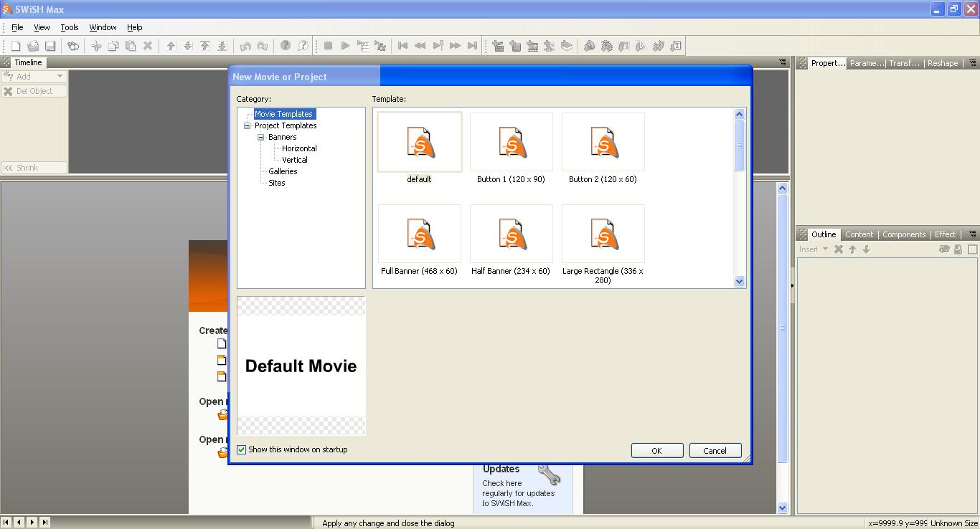Click the delete X icon in Outline panel
980x529 pixels.
[838, 249]
